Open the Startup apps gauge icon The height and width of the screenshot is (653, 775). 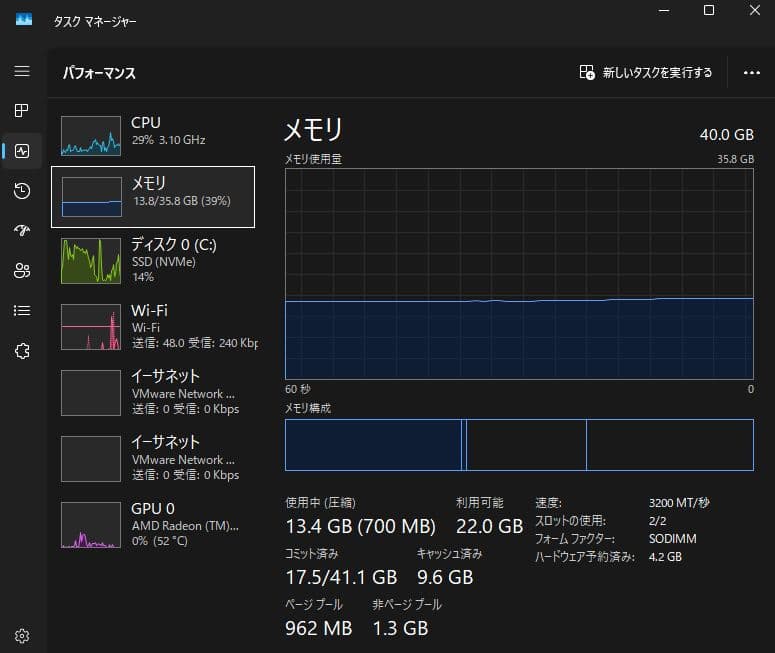click(22, 230)
